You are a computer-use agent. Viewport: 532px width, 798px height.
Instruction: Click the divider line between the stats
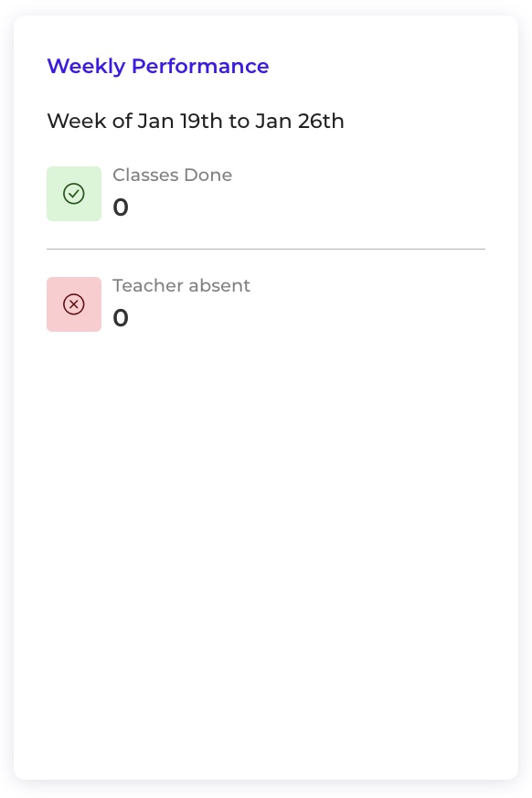266,249
